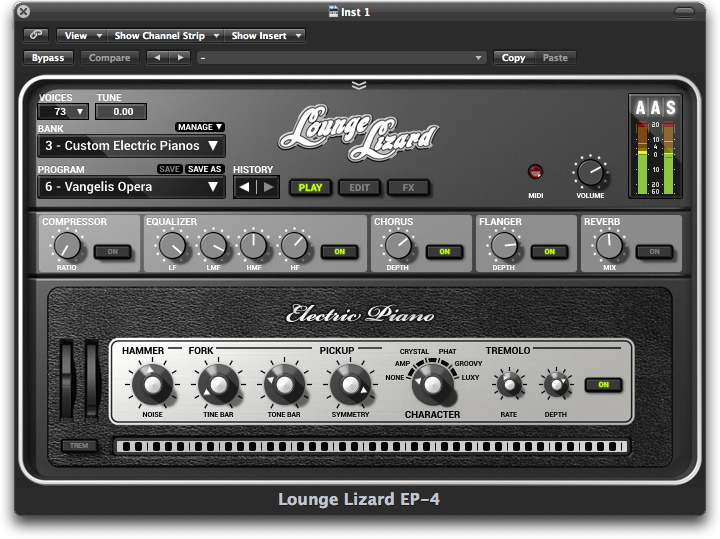Adjust the Equalizer LF knob
Screen dimensions: 720x539
[172, 246]
